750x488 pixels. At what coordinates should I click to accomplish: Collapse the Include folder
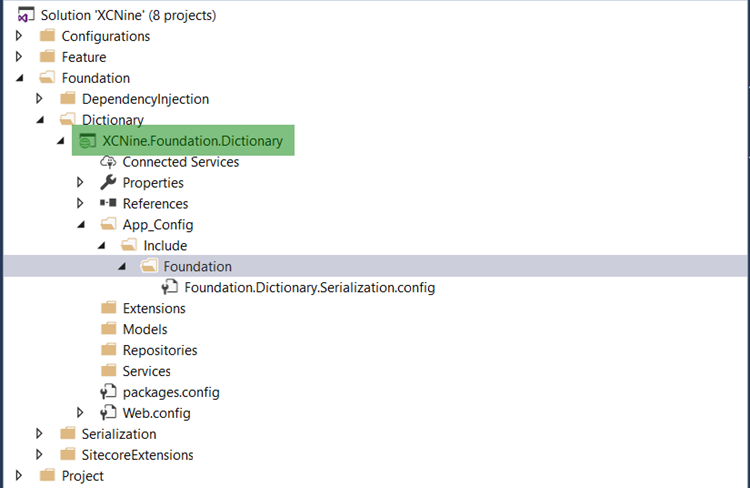pyautogui.click(x=101, y=246)
